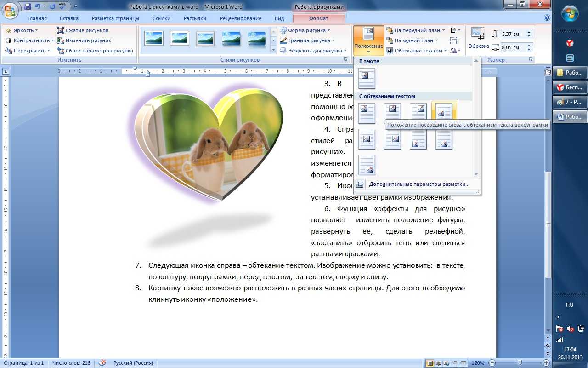Open Эффекты для рисунка dropdown
The width and height of the screenshot is (588, 368).
coord(313,51)
